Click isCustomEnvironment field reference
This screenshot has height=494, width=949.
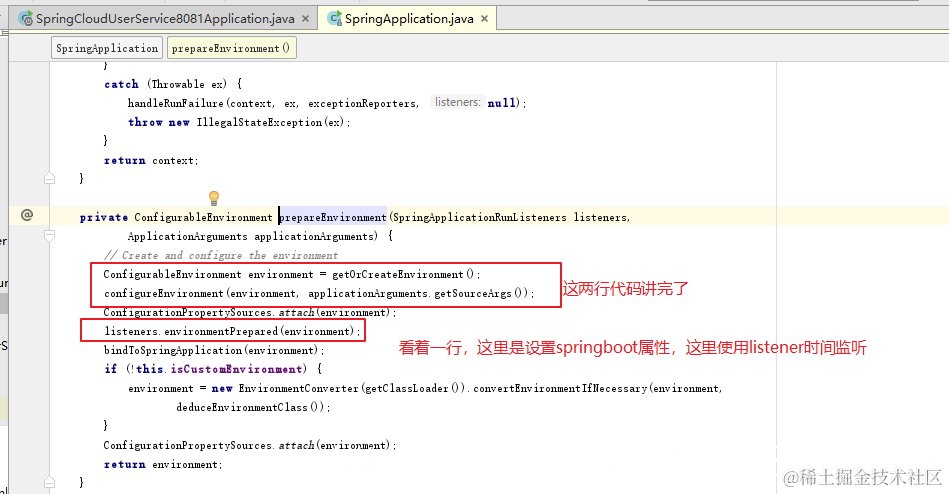236,369
